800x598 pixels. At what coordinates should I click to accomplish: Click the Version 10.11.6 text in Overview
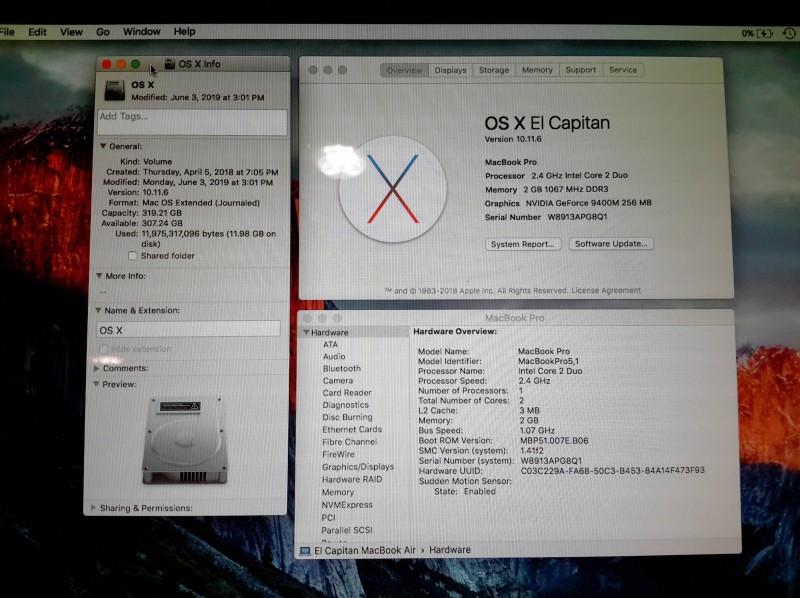513,139
